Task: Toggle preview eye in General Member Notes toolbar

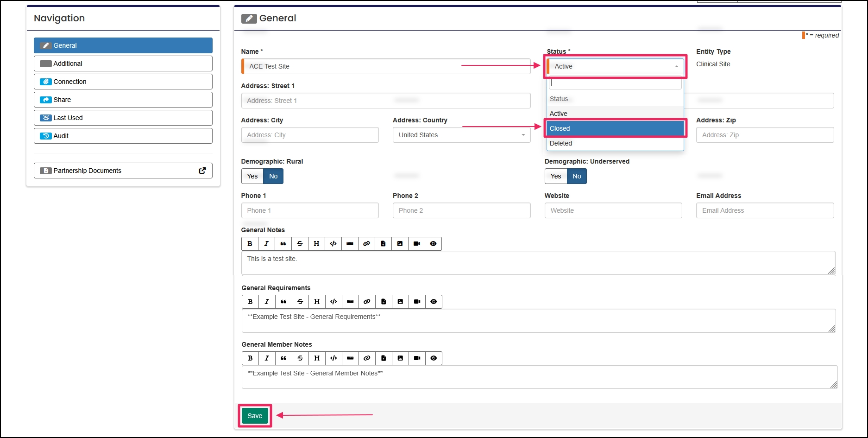Action: pyautogui.click(x=434, y=358)
